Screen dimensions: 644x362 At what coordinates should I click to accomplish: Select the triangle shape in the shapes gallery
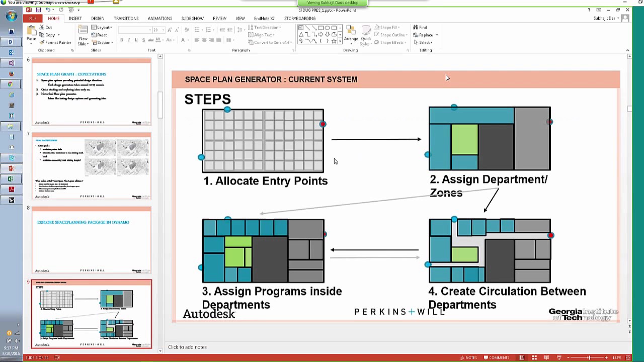click(x=301, y=35)
